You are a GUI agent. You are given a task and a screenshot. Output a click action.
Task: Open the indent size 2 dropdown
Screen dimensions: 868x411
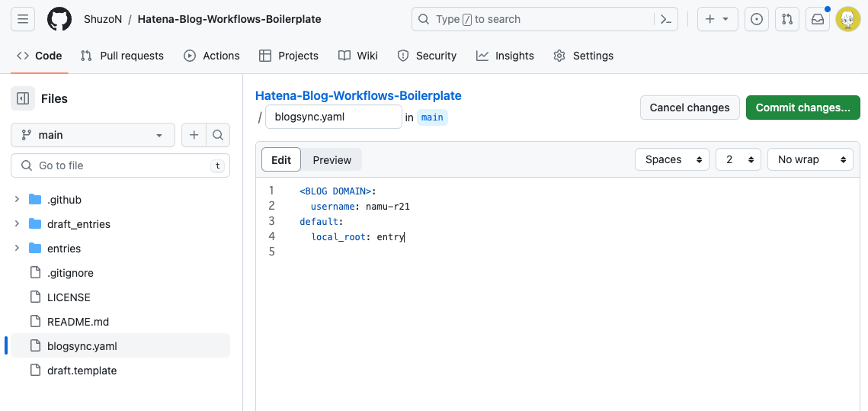(x=738, y=159)
